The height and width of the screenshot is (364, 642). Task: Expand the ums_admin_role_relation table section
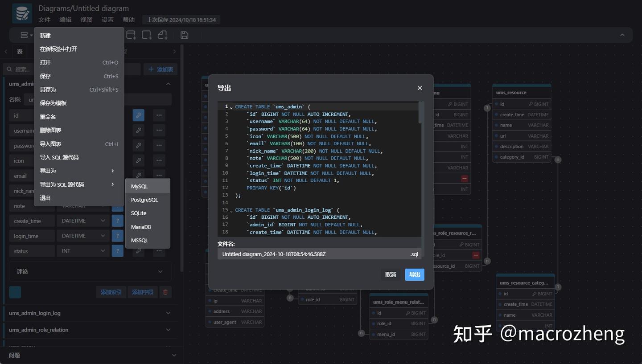pos(90,330)
